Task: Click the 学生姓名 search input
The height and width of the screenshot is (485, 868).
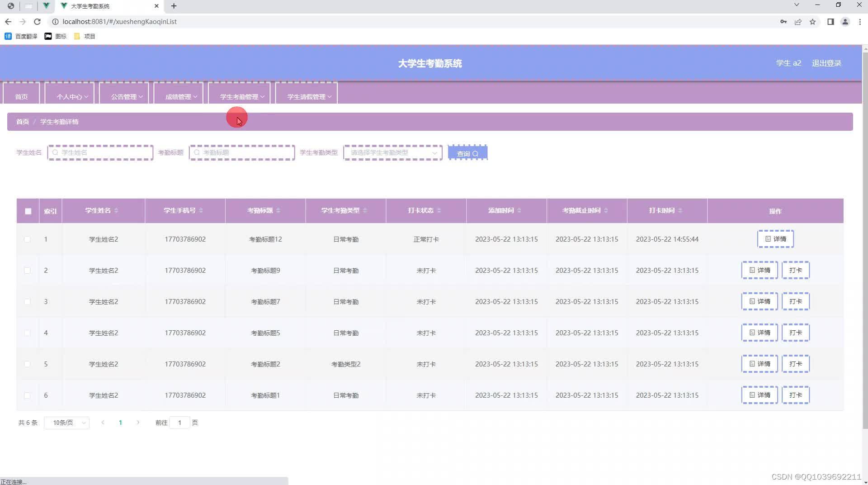Action: (x=100, y=153)
